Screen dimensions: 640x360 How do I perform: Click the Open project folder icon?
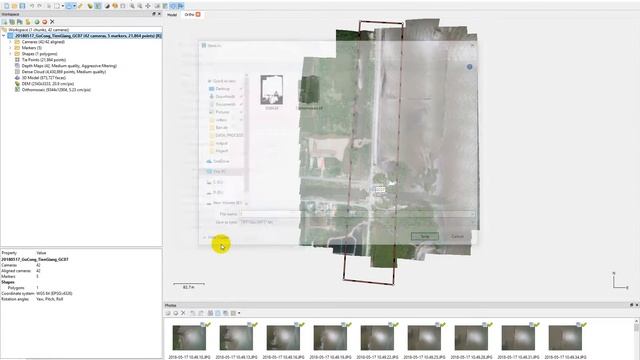pos(14,6)
